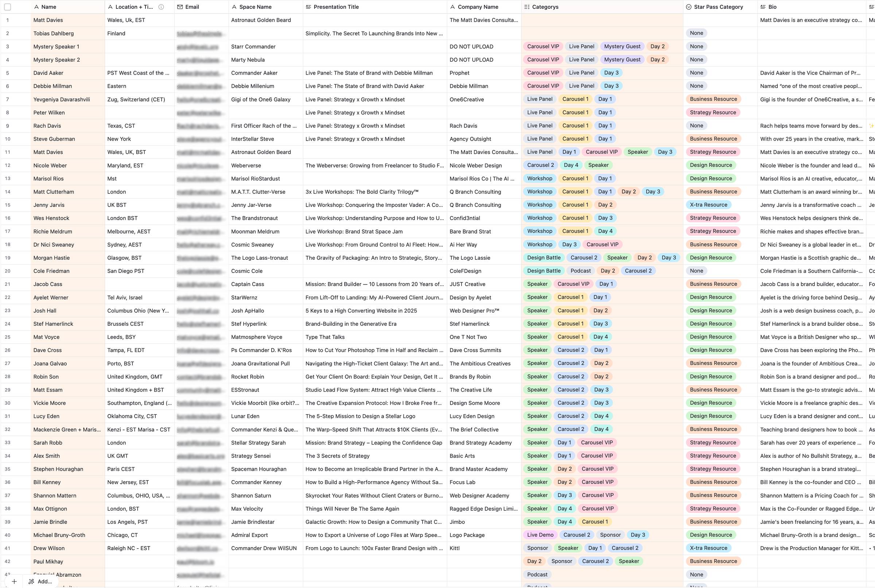Click the David Aaker bio cell

click(x=812, y=73)
